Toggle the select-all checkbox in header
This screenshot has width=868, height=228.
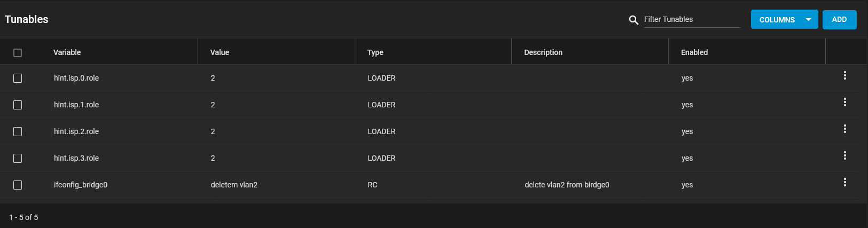[18, 53]
